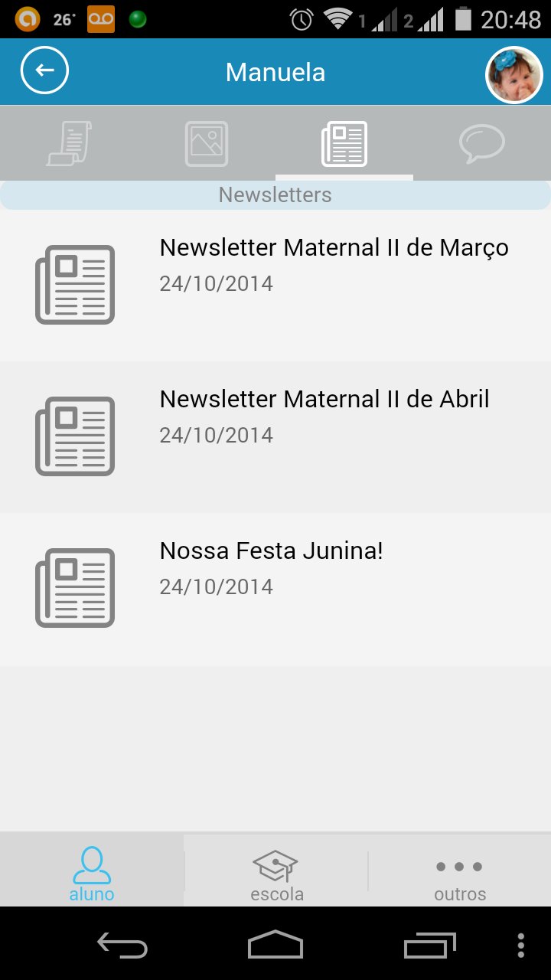This screenshot has width=551, height=980.
Task: Tap the Android back navigation button
Action: [122, 946]
